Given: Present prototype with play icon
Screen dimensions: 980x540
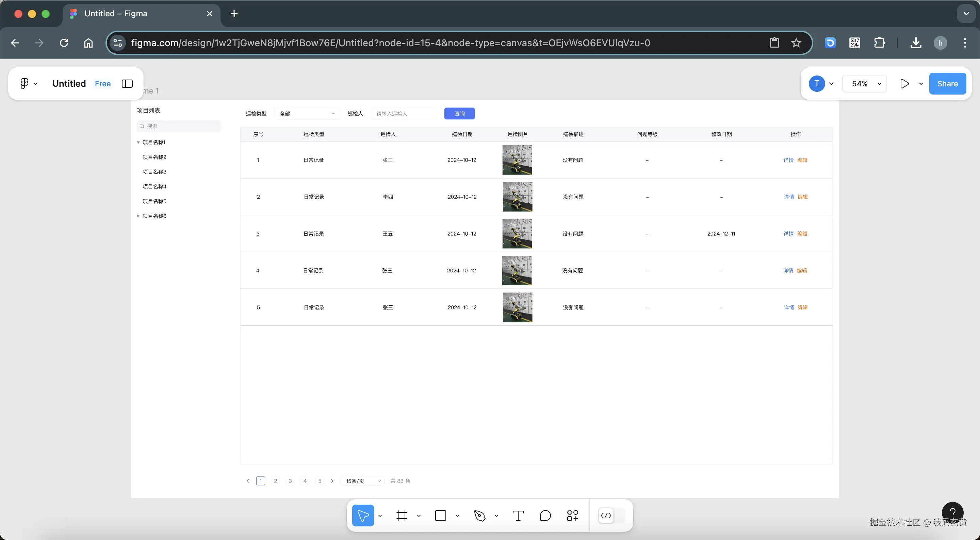Looking at the screenshot, I should click(x=904, y=84).
